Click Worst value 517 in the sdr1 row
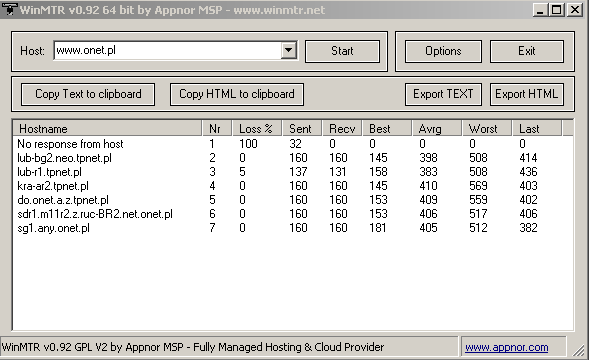589x360 pixels. tap(478, 214)
